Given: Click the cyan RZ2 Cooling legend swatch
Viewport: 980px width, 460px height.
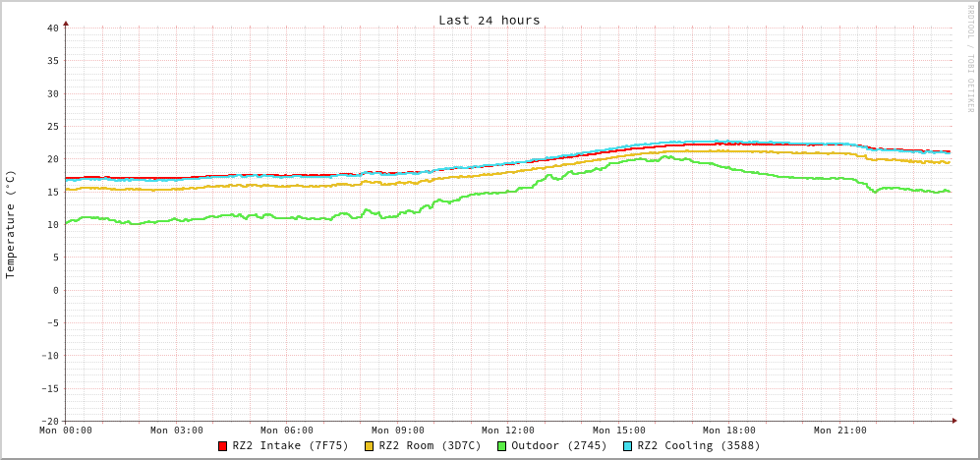Looking at the screenshot, I should pyautogui.click(x=628, y=446).
